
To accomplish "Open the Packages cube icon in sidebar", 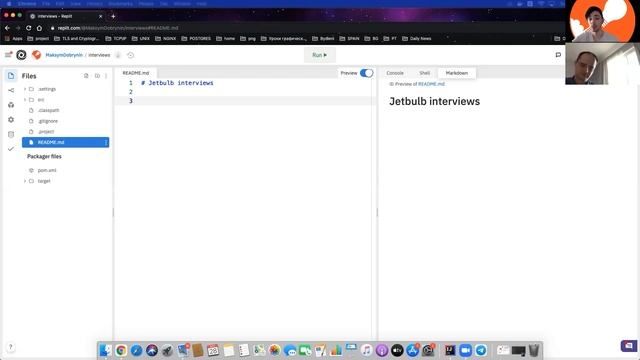I will point(11,105).
